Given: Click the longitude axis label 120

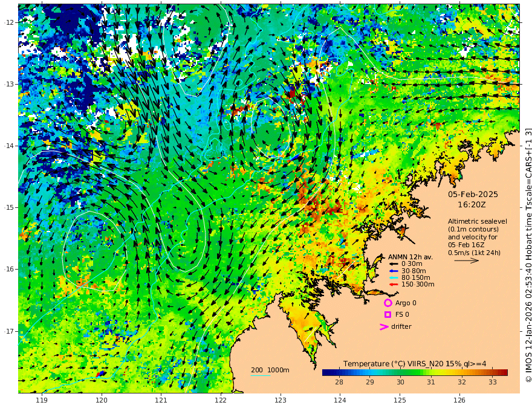Looking at the screenshot, I should pos(102,400).
